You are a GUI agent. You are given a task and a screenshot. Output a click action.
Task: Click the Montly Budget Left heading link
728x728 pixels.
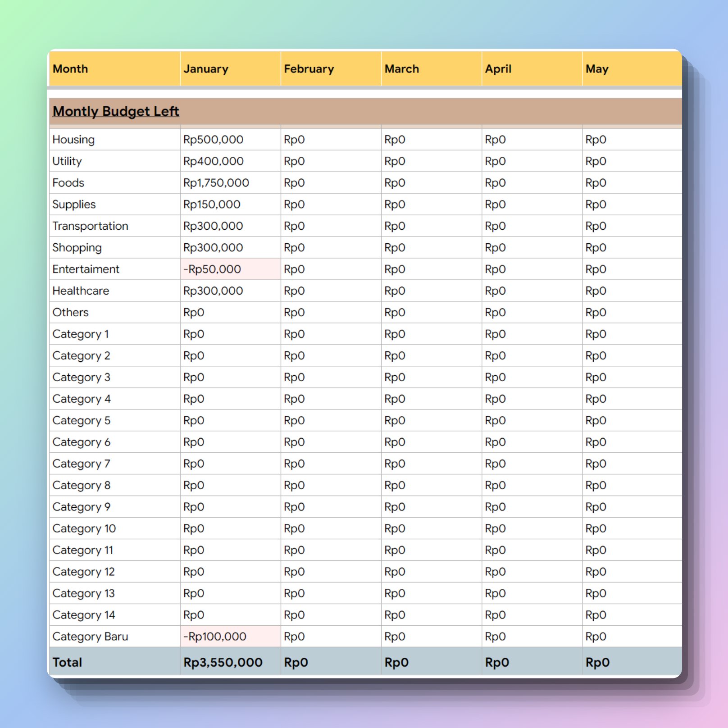point(115,111)
